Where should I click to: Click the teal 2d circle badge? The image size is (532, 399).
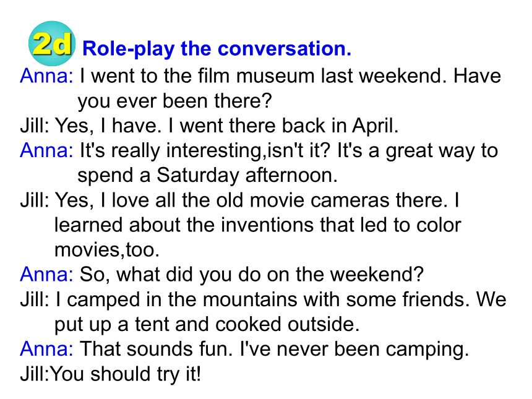tap(51, 43)
